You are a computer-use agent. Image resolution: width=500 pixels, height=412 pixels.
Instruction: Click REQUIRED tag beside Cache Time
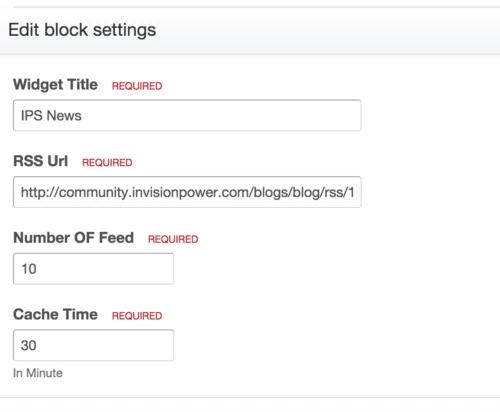(137, 316)
